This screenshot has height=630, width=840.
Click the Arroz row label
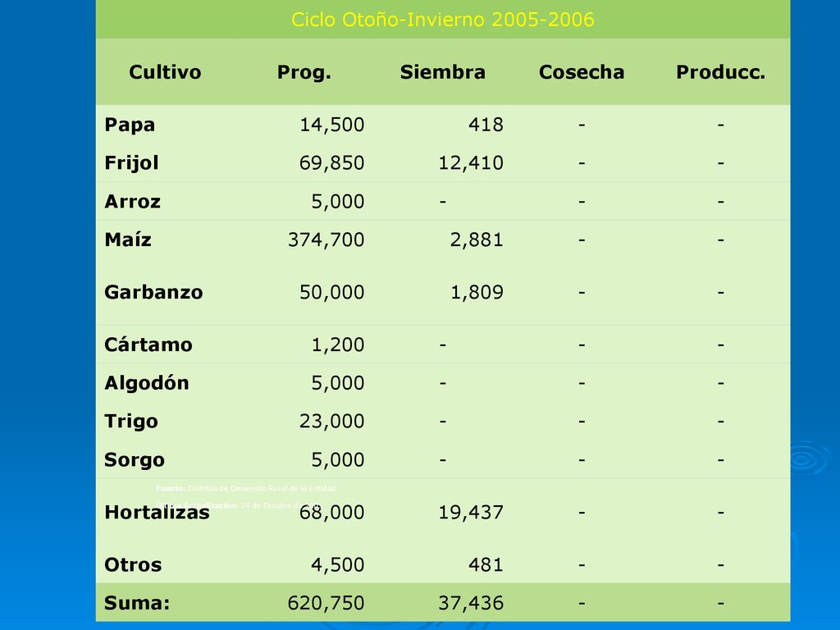pos(132,202)
